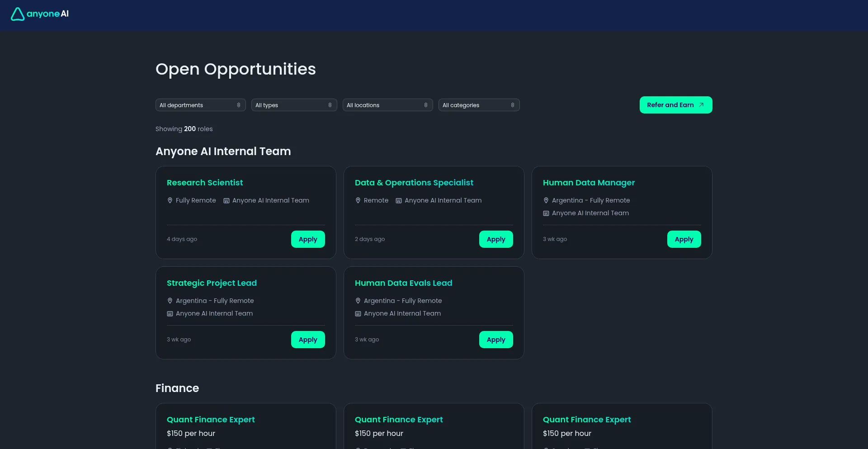Click Remote location on Data & Operations Specialist
868x449 pixels.
pos(376,200)
